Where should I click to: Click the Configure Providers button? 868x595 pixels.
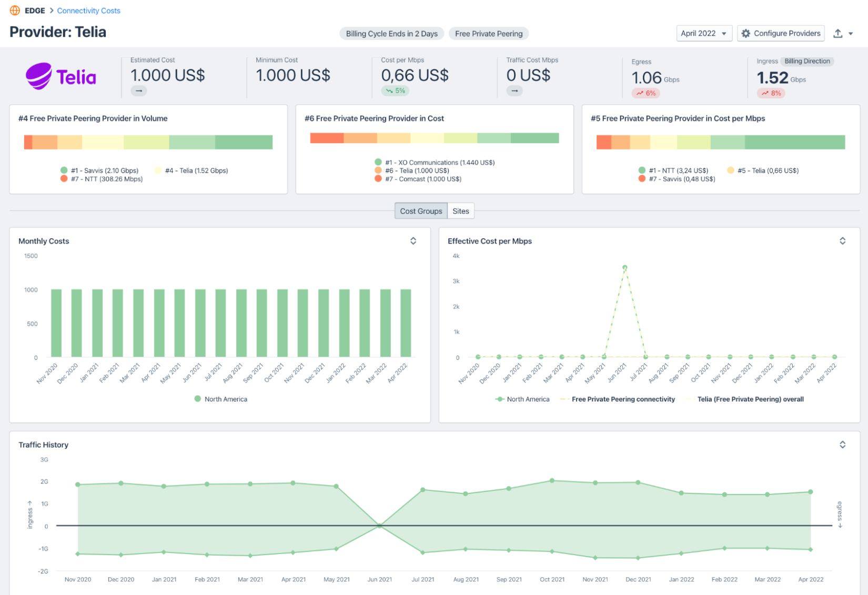pyautogui.click(x=781, y=33)
